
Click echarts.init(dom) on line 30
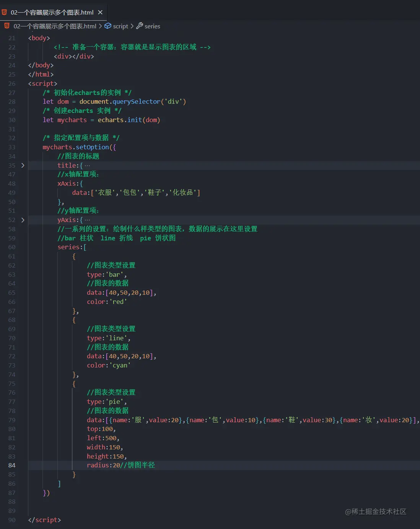[129, 120]
